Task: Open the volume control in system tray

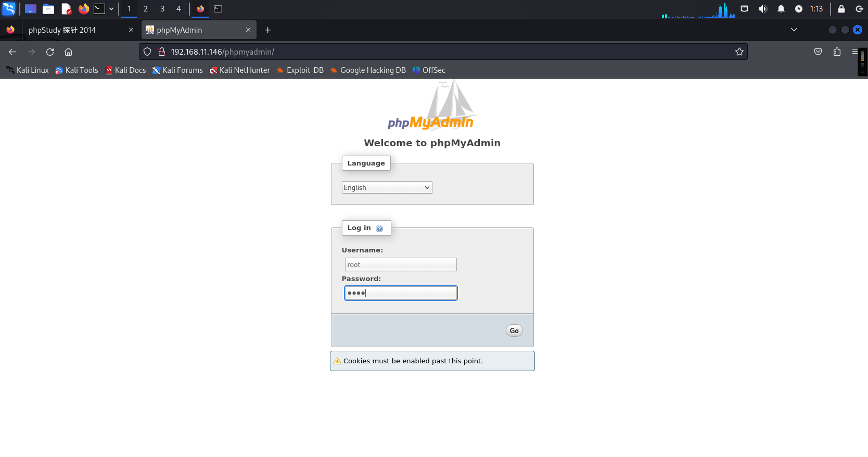Action: [763, 9]
